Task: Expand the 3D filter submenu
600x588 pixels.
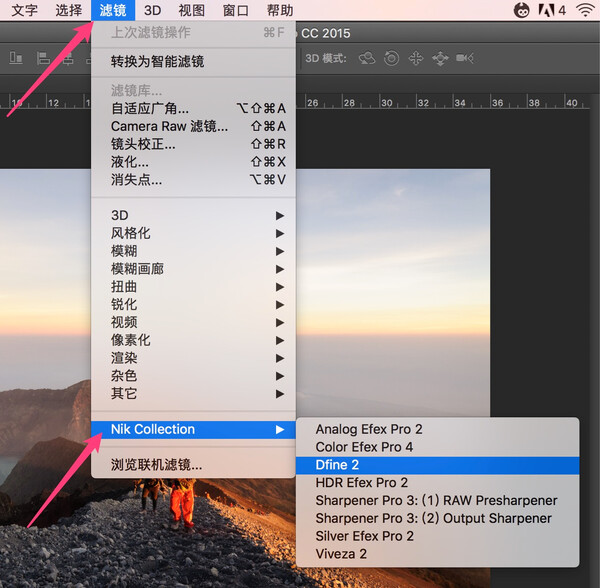Action: pyautogui.click(x=193, y=215)
